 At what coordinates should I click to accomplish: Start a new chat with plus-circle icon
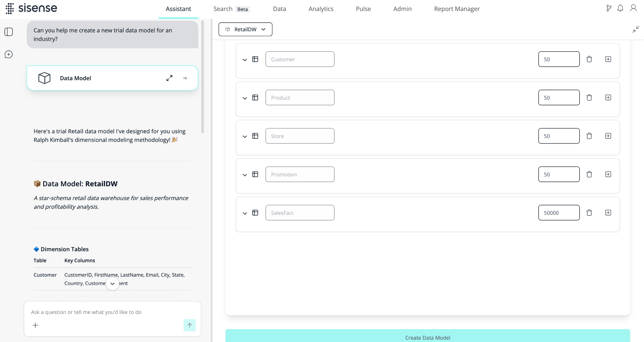pos(9,54)
